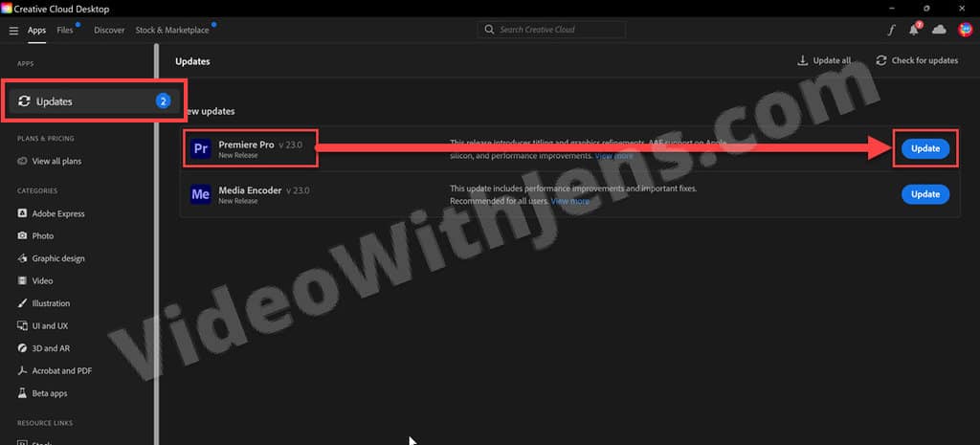Switch to the Files tab
980x445 pixels.
pyautogui.click(x=65, y=30)
